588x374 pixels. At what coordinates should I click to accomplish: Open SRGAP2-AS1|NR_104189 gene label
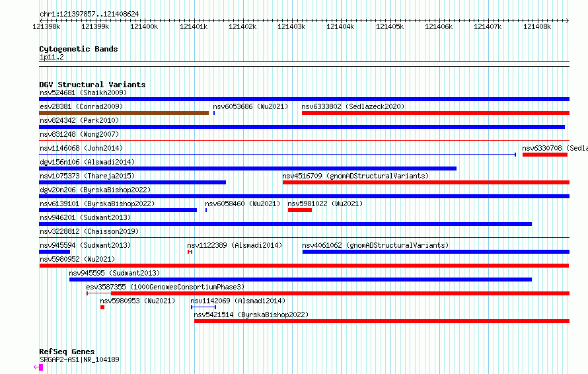click(x=79, y=359)
